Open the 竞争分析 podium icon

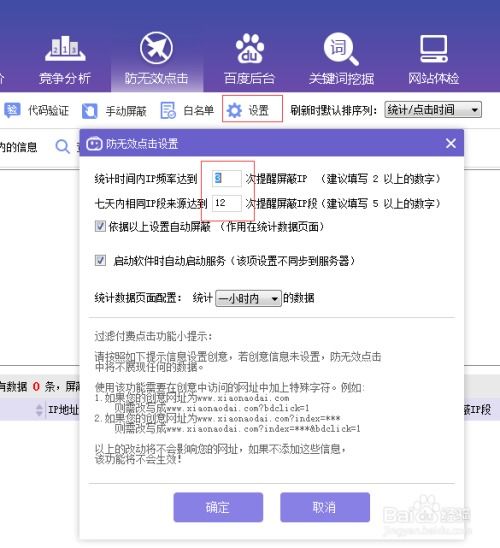65,49
